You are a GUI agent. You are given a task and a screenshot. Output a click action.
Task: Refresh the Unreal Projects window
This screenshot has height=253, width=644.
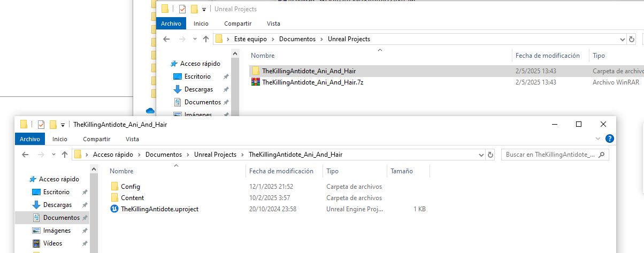click(x=632, y=39)
